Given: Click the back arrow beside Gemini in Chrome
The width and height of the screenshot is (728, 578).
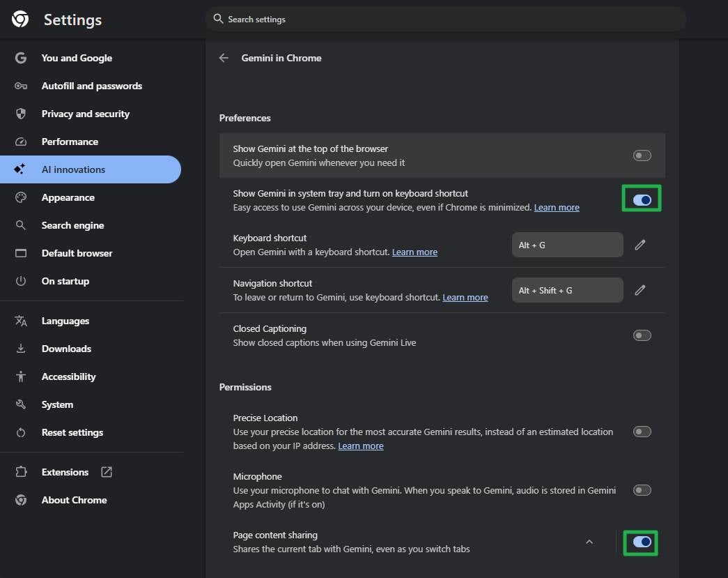Looking at the screenshot, I should pos(224,58).
